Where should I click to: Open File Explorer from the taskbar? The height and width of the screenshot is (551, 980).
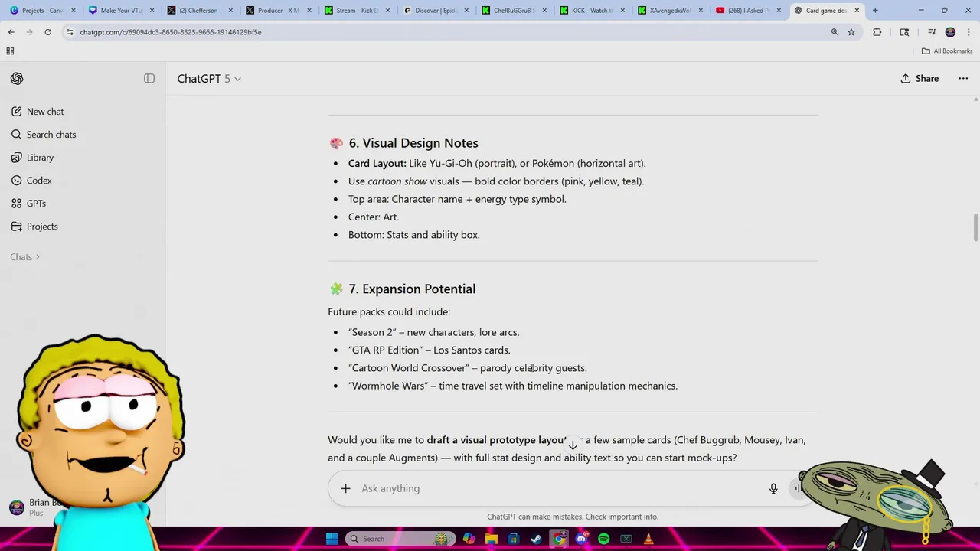click(x=492, y=539)
